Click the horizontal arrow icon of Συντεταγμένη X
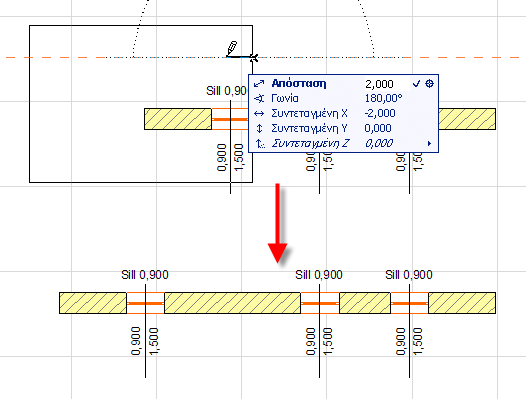526x399 pixels. [x=259, y=113]
